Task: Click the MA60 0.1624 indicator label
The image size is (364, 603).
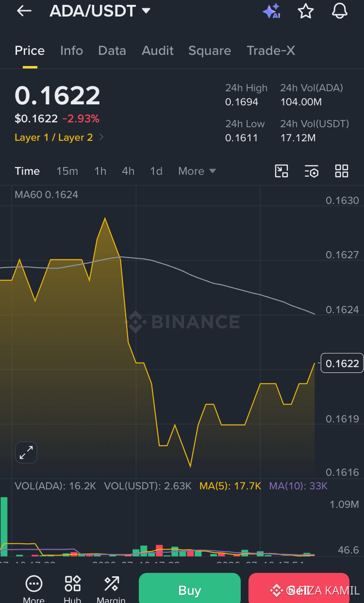Action: [x=47, y=195]
